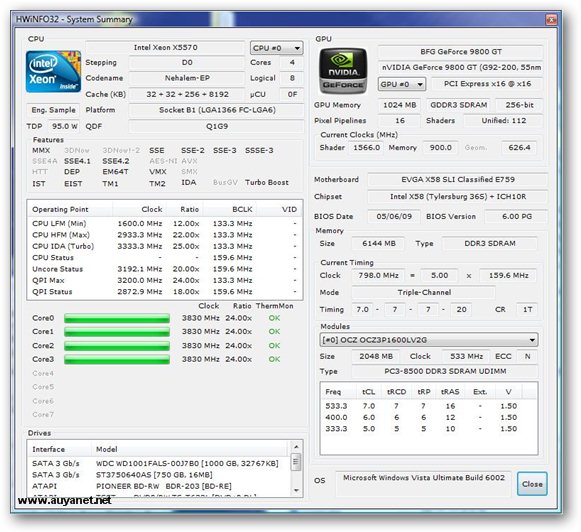The height and width of the screenshot is (532, 581).
Task: Click the Q1G9 QDF field
Action: [x=217, y=126]
